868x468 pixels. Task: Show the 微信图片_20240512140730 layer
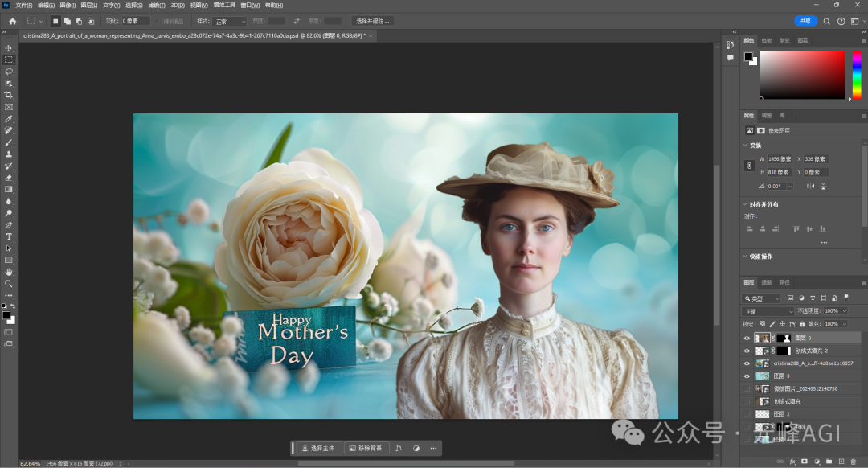tap(747, 389)
